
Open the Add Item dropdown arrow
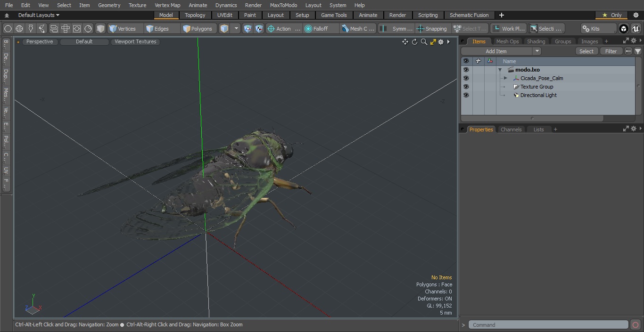click(537, 51)
